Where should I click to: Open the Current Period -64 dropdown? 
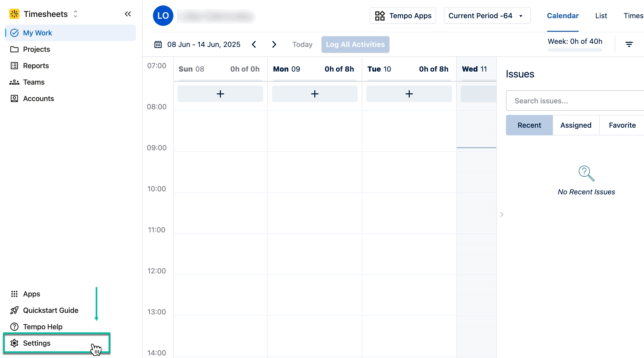click(487, 16)
